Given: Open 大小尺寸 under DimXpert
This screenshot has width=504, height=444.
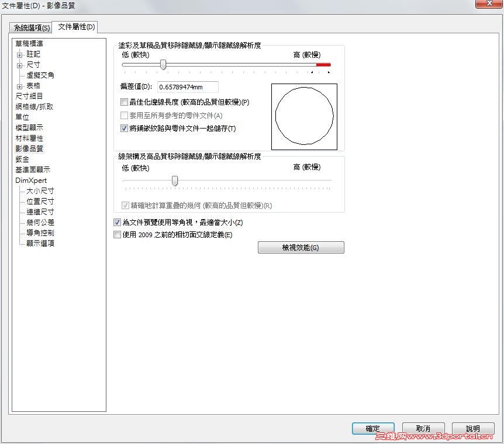Looking at the screenshot, I should point(40,191).
